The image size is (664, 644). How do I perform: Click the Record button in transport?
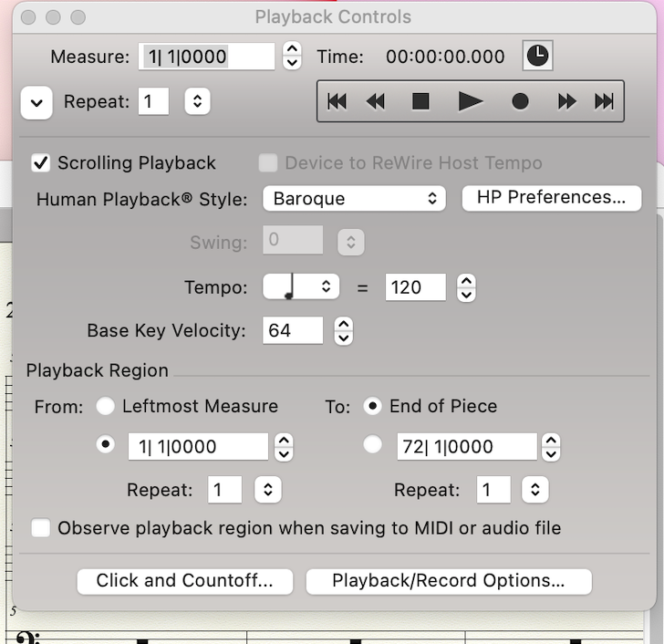pos(520,101)
